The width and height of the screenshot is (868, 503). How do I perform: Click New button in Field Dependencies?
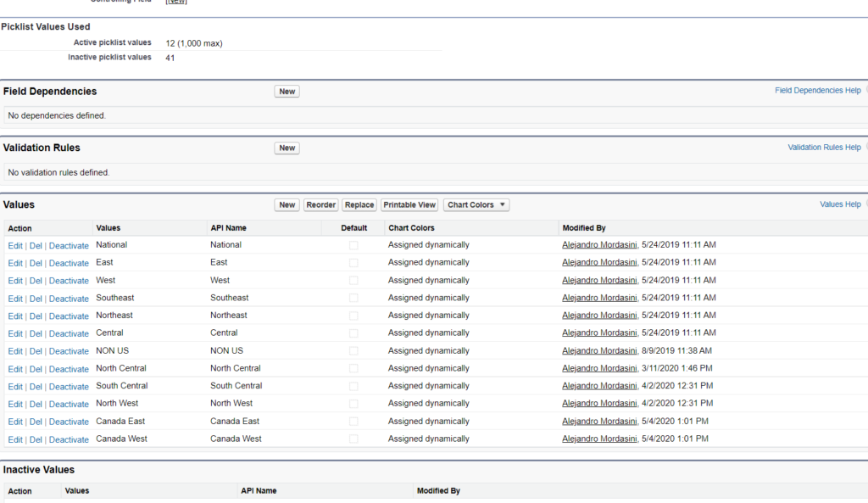click(287, 92)
